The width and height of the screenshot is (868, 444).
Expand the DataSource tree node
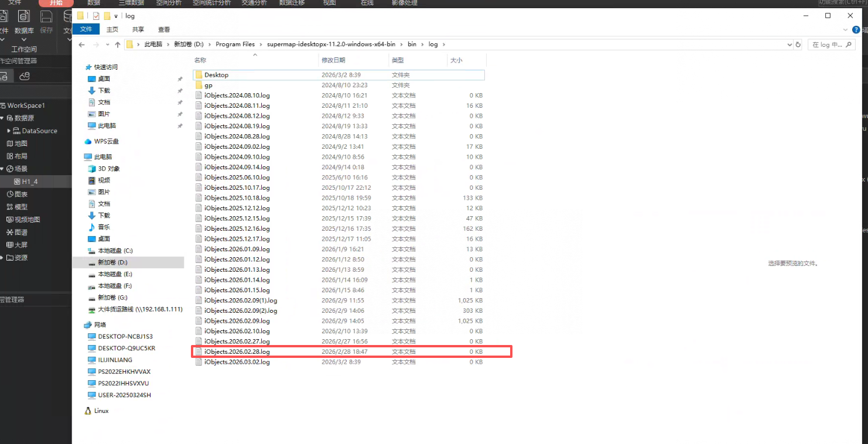(9, 131)
